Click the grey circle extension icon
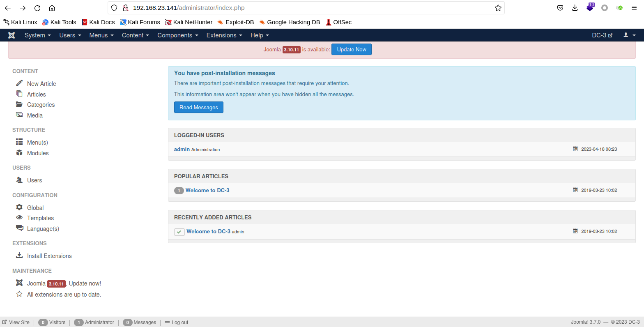Screen dimensions: 644x327 pyautogui.click(x=604, y=8)
